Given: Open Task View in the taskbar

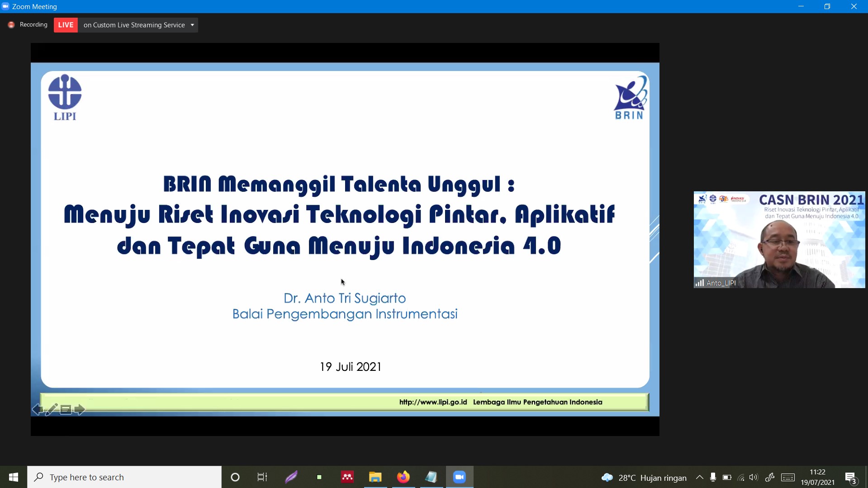Looking at the screenshot, I should [x=262, y=477].
